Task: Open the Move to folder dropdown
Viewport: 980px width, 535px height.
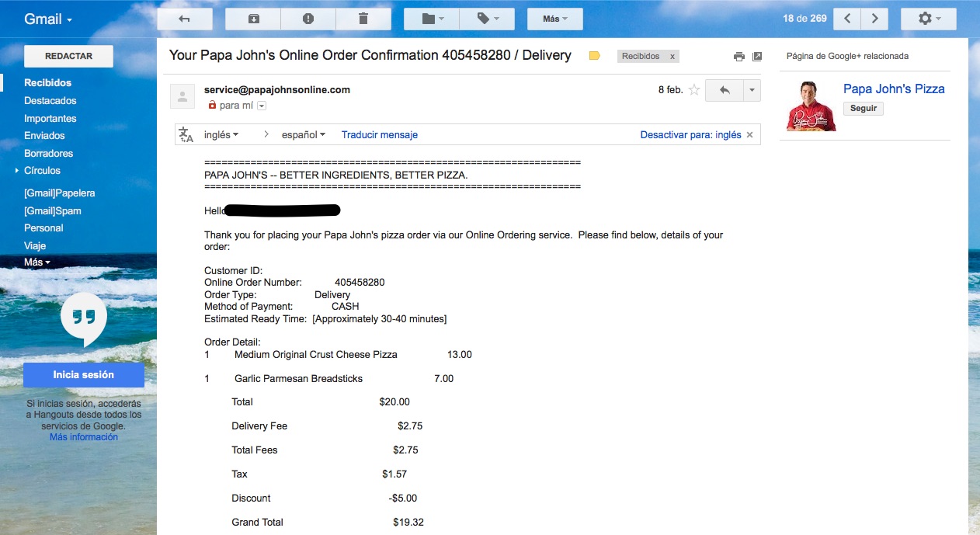Action: (432, 19)
